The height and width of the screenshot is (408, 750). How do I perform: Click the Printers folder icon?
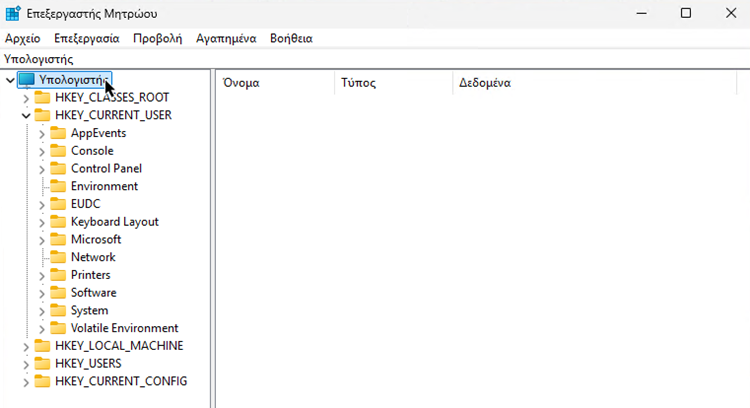coord(58,275)
